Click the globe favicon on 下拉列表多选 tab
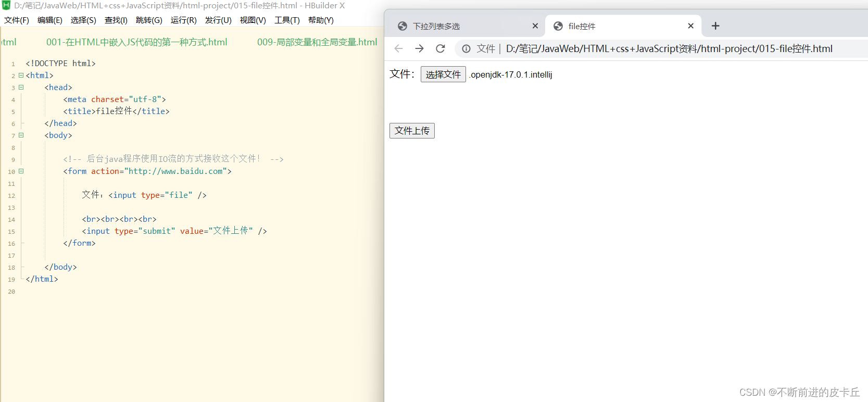Image resolution: width=868 pixels, height=402 pixels. coord(402,26)
